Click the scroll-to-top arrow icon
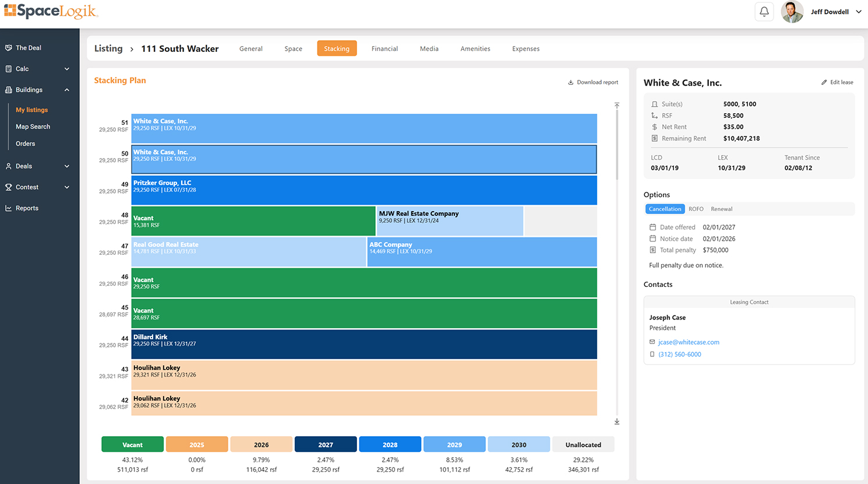Image resolution: width=868 pixels, height=484 pixels. pyautogui.click(x=616, y=106)
